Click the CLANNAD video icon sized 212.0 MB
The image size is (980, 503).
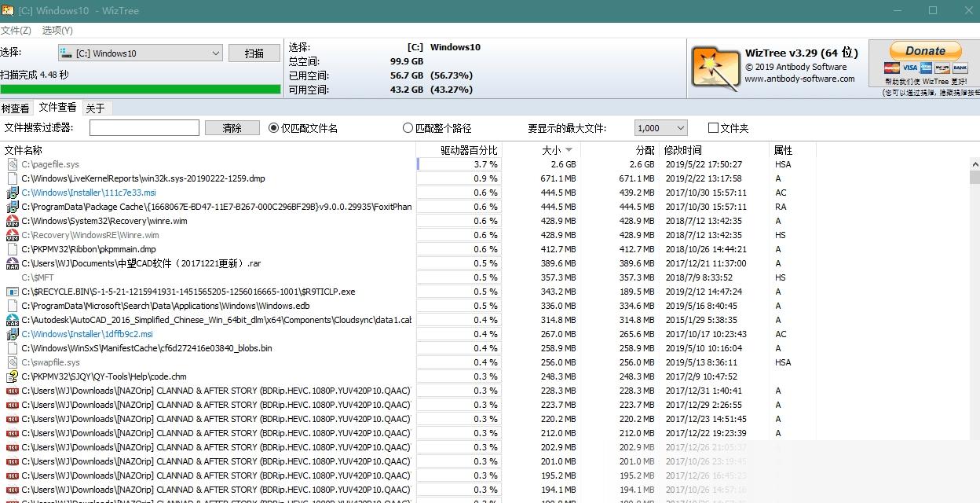(12, 433)
